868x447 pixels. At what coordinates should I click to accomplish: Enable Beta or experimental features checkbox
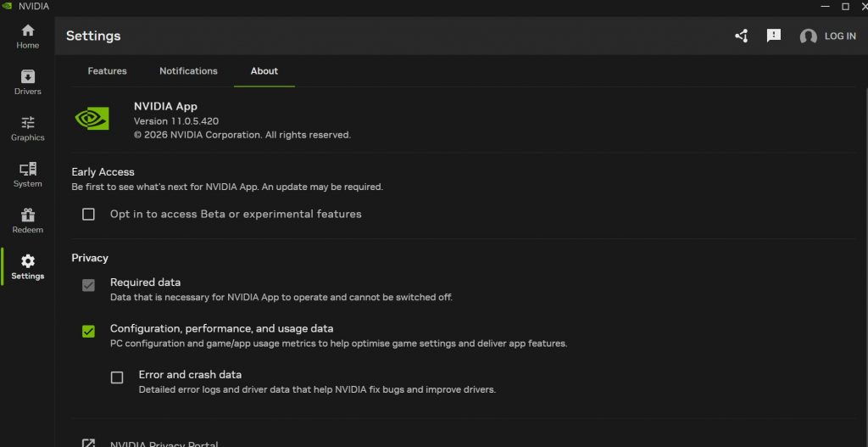coord(88,215)
